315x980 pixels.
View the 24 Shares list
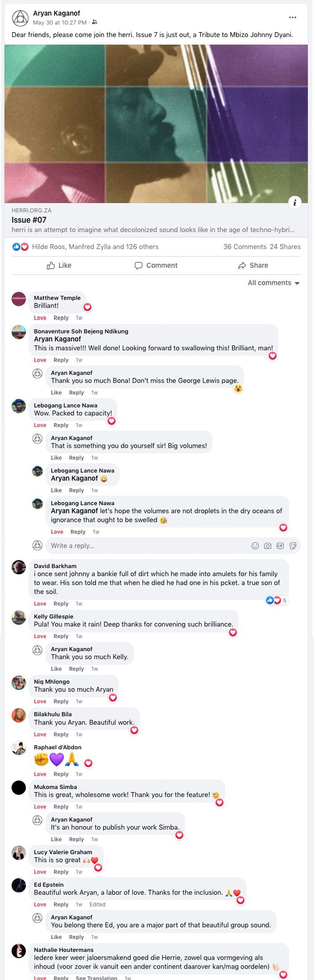[285, 247]
